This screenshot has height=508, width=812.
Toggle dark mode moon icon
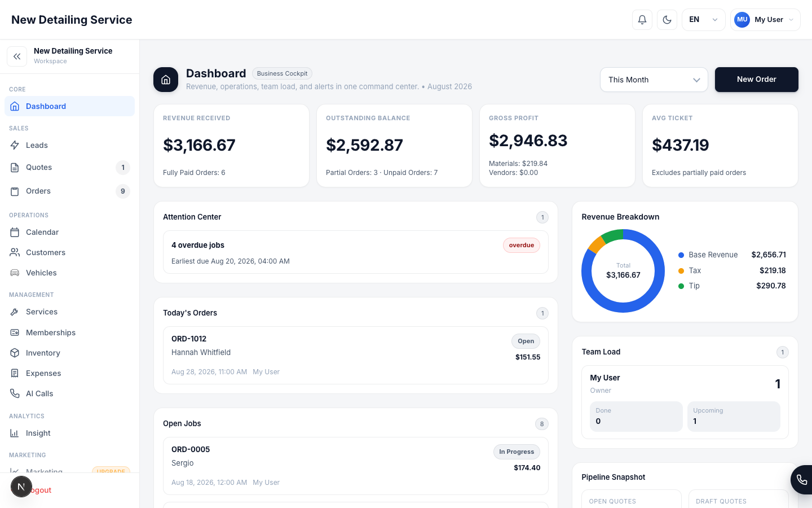(667, 20)
